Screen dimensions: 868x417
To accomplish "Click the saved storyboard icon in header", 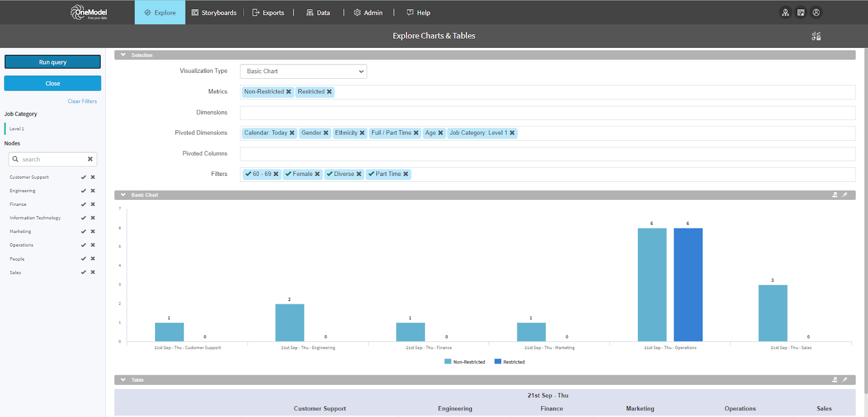I will (x=801, y=12).
